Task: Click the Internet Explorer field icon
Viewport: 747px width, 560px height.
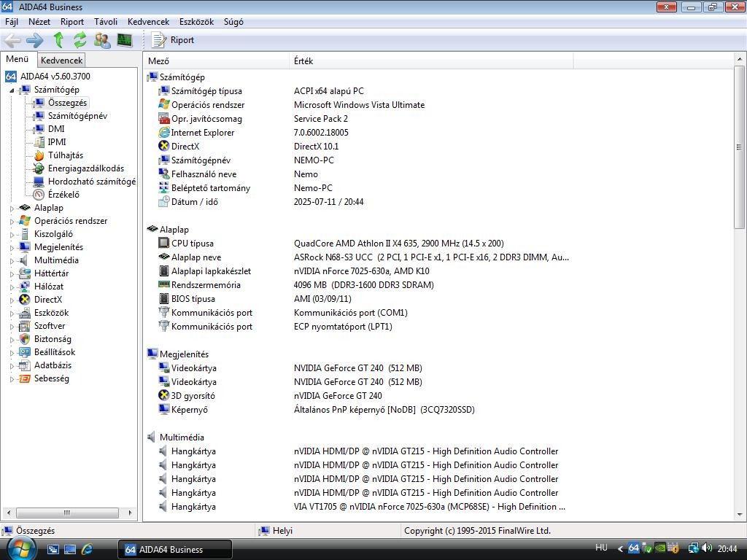Action: tap(164, 133)
